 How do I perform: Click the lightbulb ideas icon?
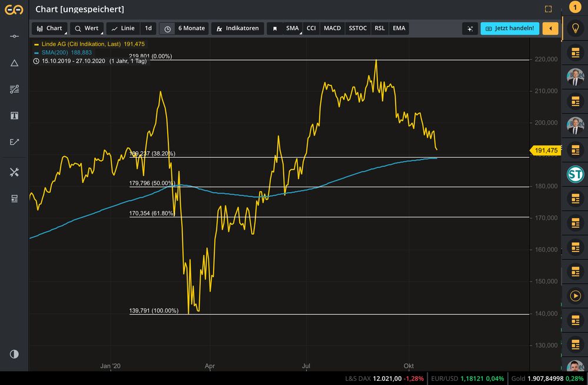575,28
